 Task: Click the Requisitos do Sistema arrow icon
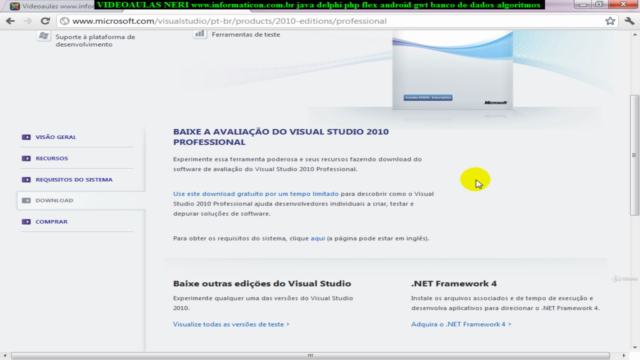coord(26,180)
